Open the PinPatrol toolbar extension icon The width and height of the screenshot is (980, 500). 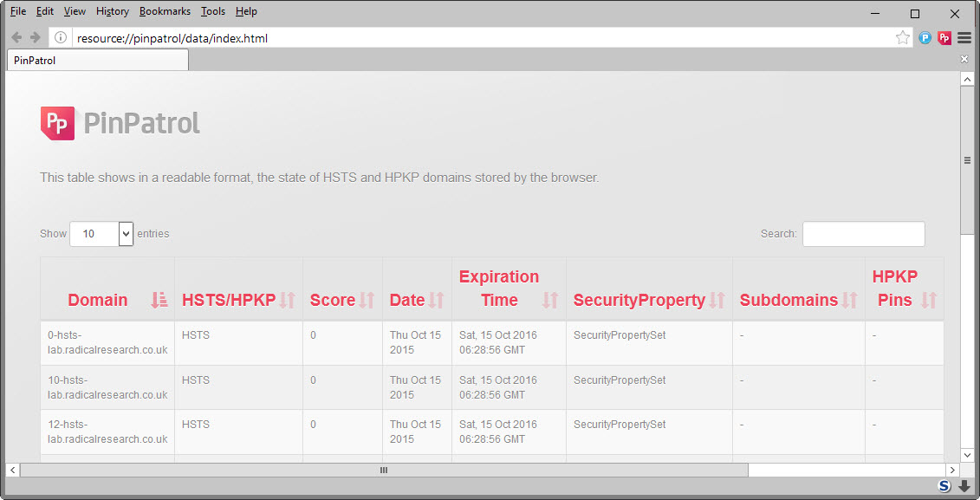click(x=944, y=38)
